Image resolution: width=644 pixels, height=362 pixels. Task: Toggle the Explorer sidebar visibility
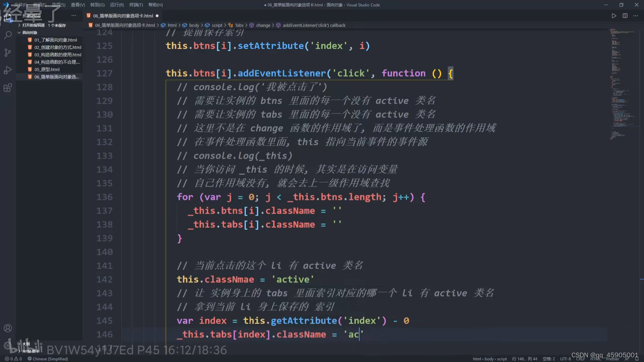tap(7, 17)
